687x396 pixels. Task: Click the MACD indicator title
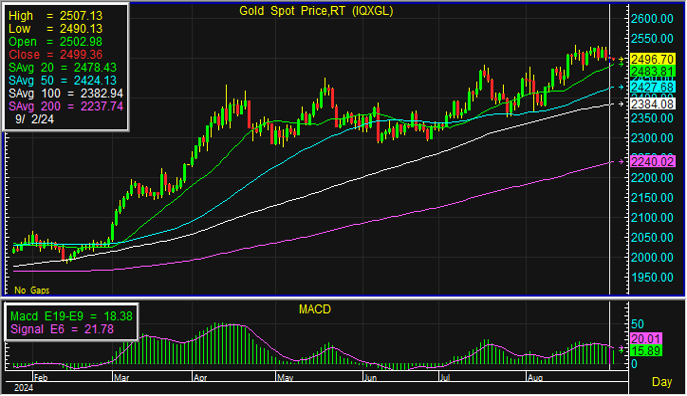(x=315, y=310)
